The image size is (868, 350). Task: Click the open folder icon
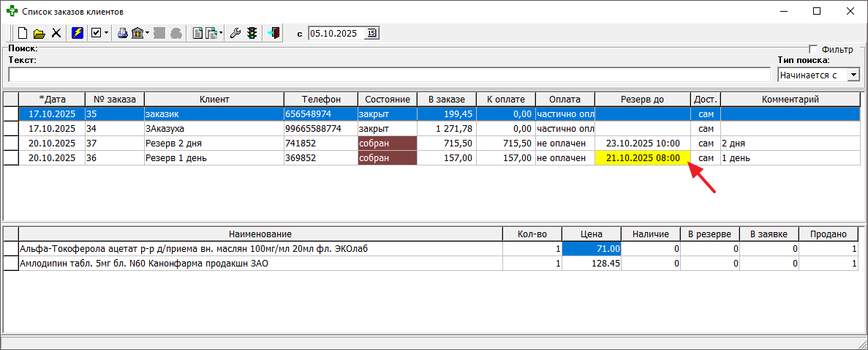click(x=39, y=34)
